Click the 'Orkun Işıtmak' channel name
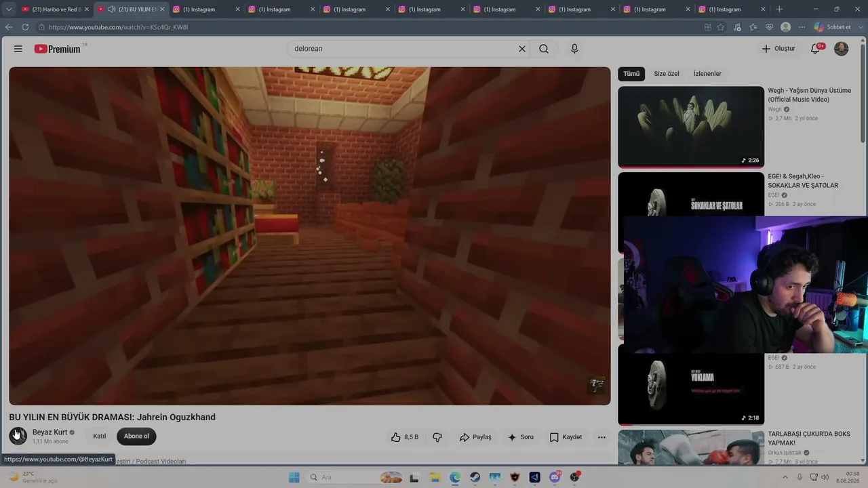868x488 pixels. pyautogui.click(x=785, y=453)
